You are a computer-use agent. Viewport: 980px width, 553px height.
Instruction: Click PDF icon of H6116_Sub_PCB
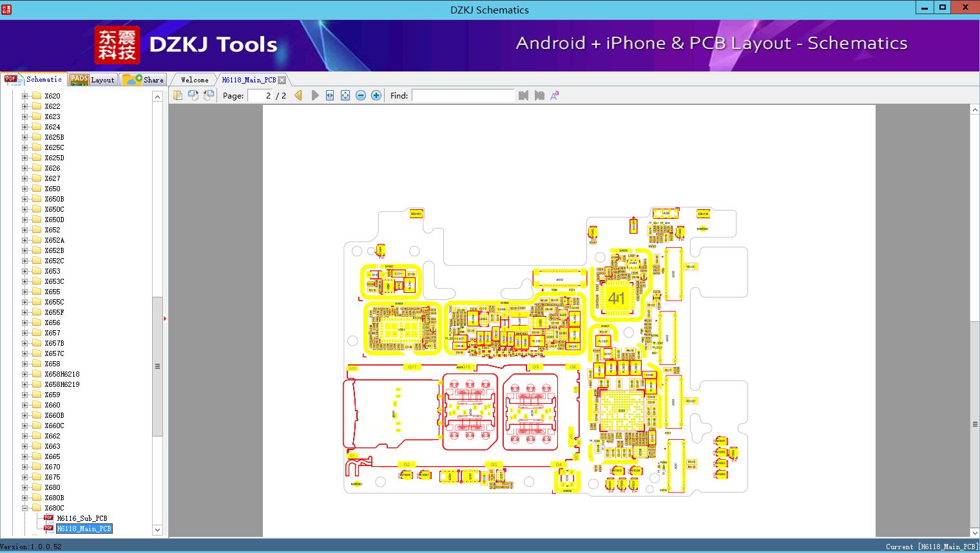48,518
